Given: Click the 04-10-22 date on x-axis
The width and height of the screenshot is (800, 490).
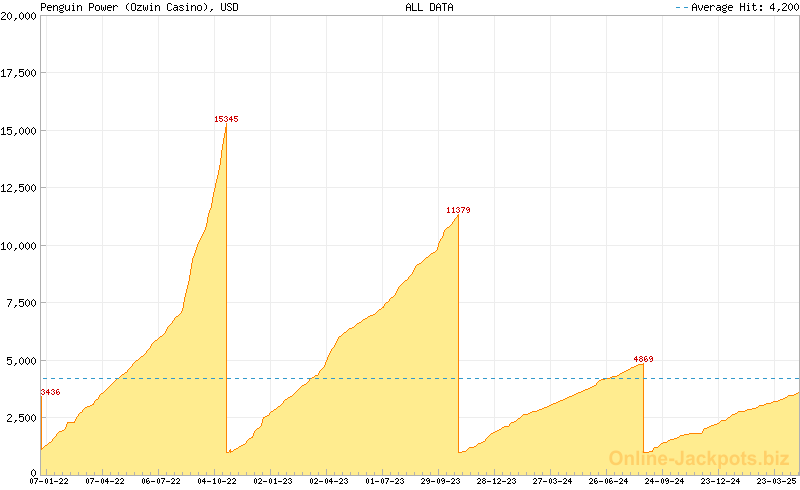Looking at the screenshot, I should [218, 482].
